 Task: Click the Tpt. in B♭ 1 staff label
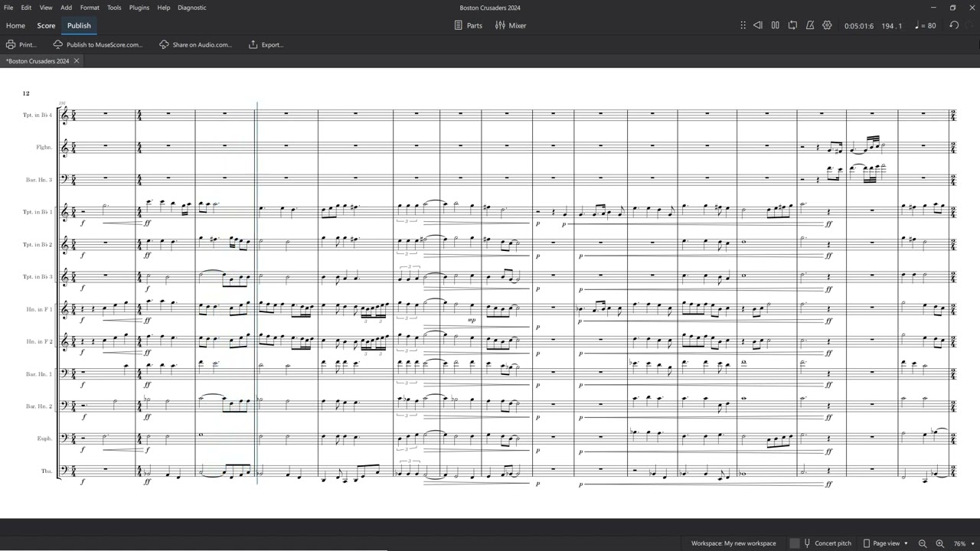38,212
